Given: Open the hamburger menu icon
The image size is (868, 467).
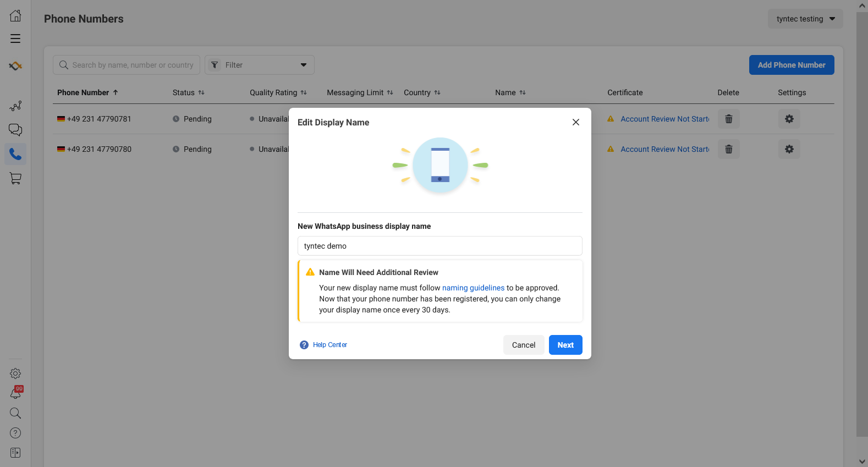Looking at the screenshot, I should (x=15, y=39).
